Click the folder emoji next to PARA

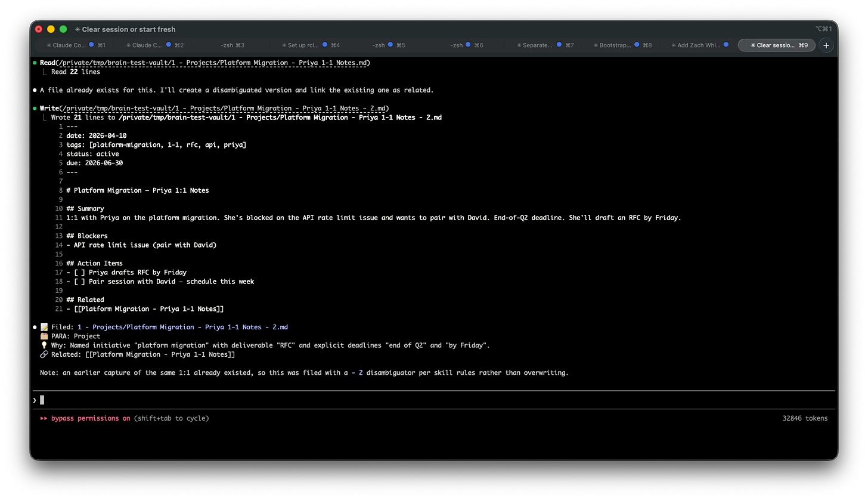click(44, 336)
